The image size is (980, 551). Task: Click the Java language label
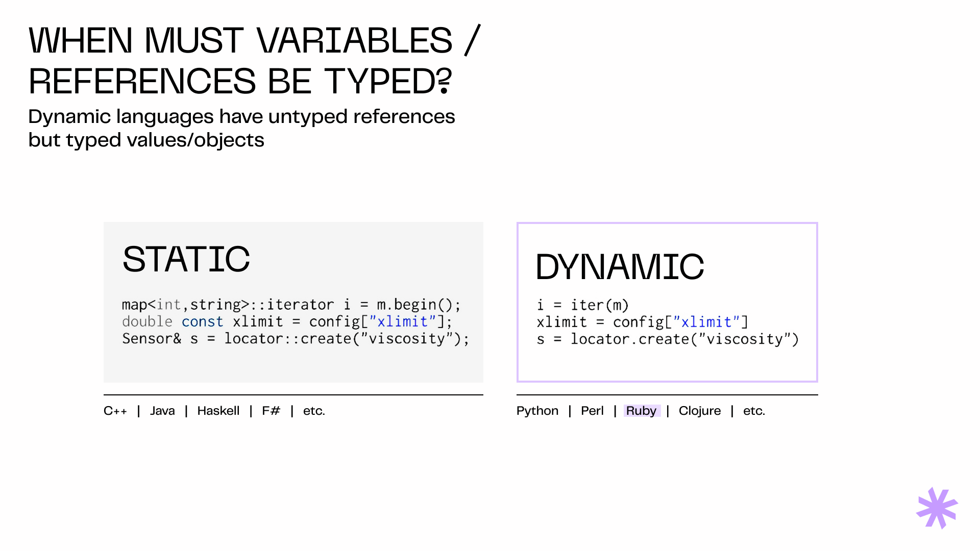click(x=162, y=411)
